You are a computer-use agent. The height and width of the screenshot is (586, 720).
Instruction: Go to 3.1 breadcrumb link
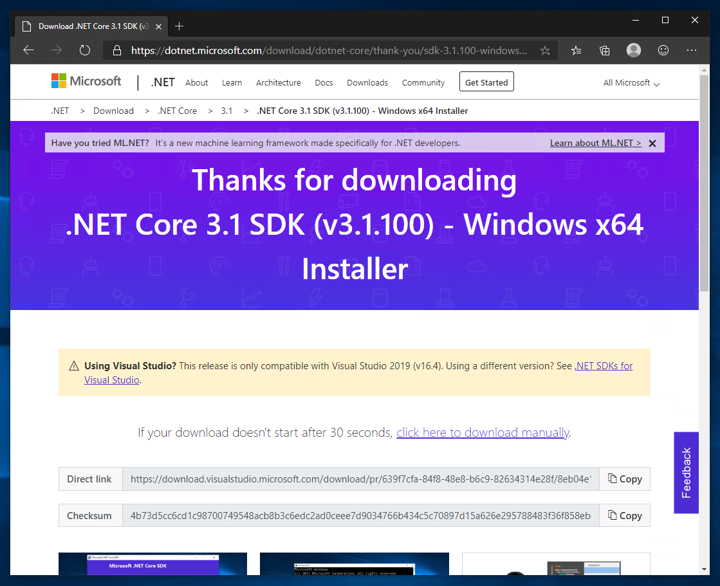(x=226, y=111)
